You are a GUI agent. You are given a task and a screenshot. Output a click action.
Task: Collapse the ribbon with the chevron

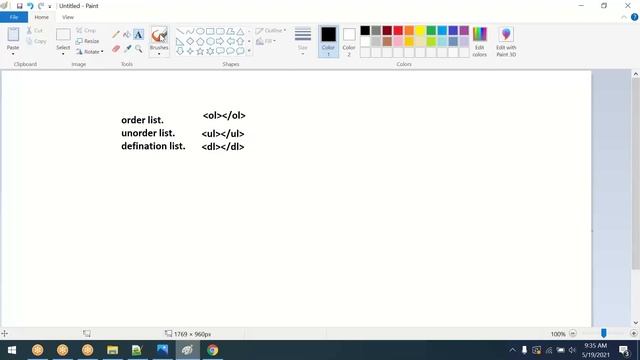tap(624, 17)
